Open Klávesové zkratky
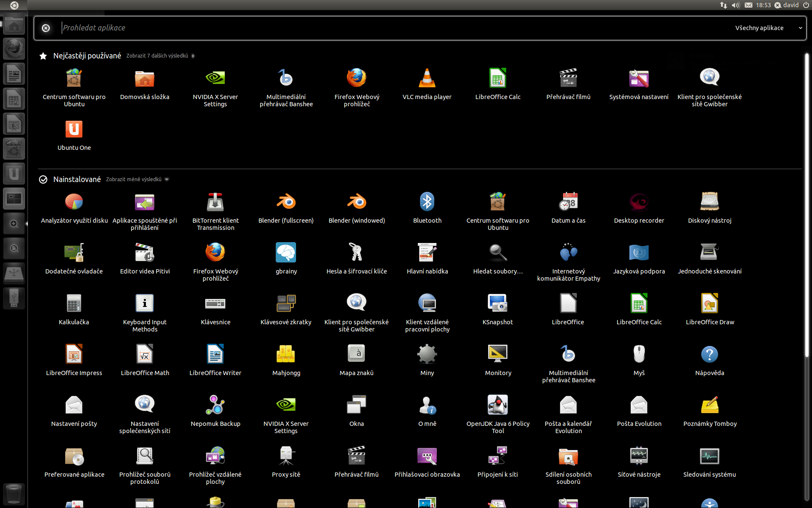Viewport: 812px width, 508px height. pos(286,309)
